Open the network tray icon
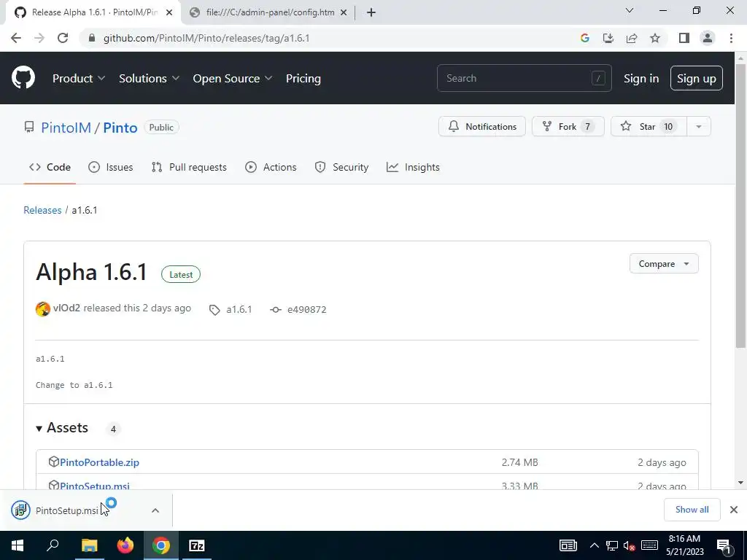This screenshot has height=560, width=747. pos(612,545)
